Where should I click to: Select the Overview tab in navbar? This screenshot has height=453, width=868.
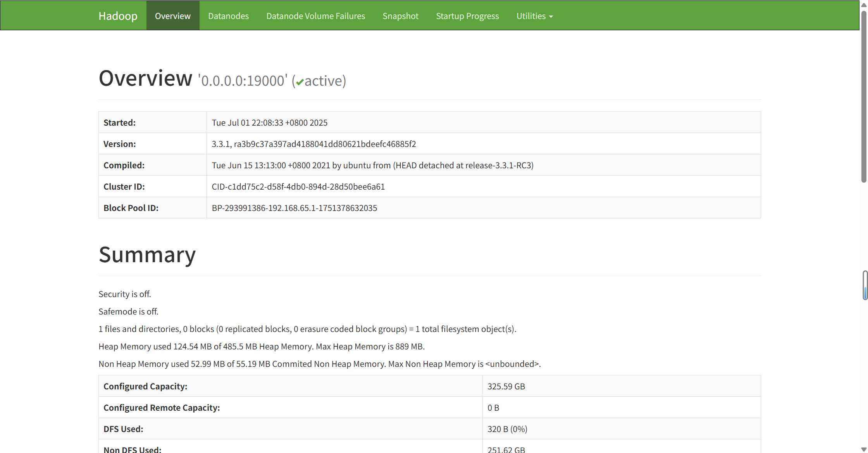tap(173, 16)
